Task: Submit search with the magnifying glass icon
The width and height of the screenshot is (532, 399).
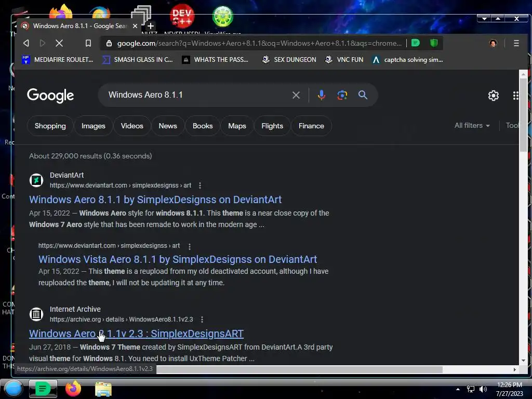Action: click(x=363, y=95)
